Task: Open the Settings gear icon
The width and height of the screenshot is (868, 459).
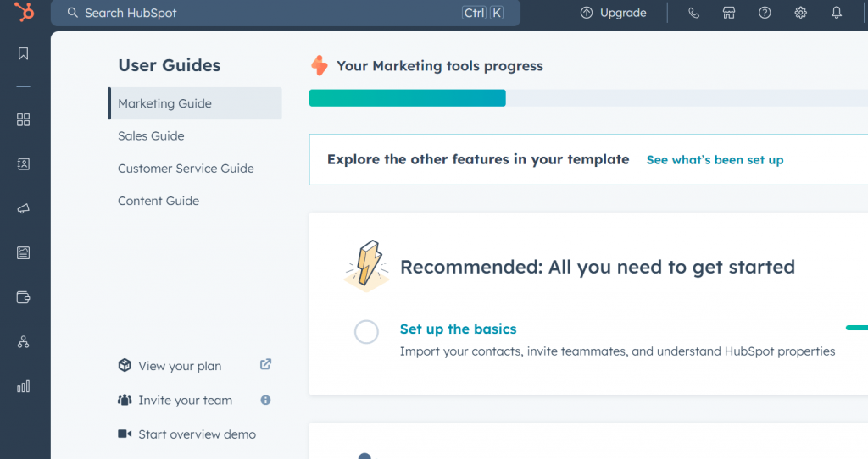Action: click(800, 13)
